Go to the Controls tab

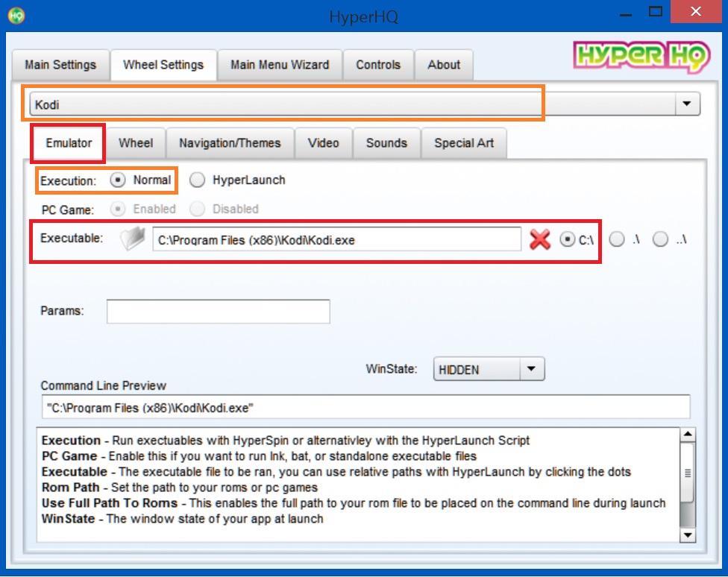(x=378, y=65)
